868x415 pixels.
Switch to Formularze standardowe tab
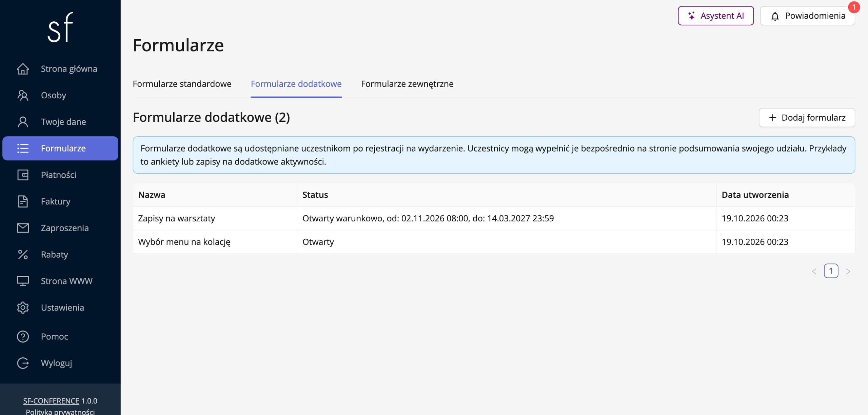pyautogui.click(x=182, y=84)
